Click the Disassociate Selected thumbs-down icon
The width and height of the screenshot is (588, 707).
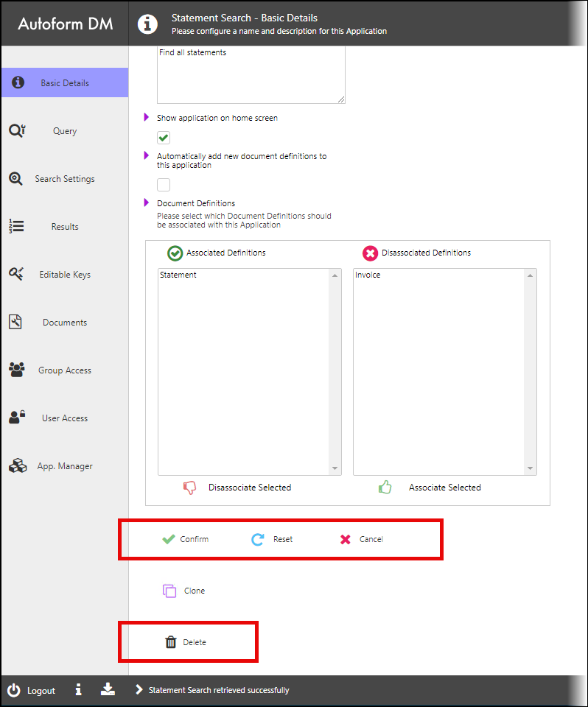189,488
